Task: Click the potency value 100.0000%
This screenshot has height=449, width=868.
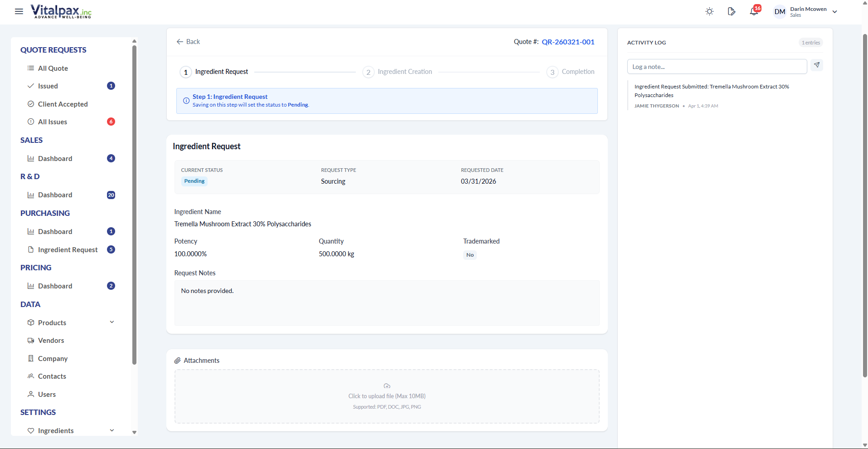Action: tap(190, 254)
